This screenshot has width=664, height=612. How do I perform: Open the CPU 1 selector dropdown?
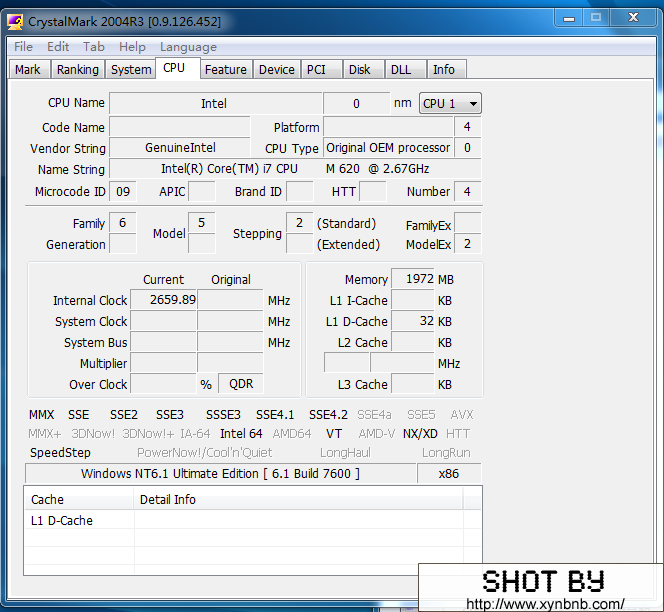tap(450, 103)
